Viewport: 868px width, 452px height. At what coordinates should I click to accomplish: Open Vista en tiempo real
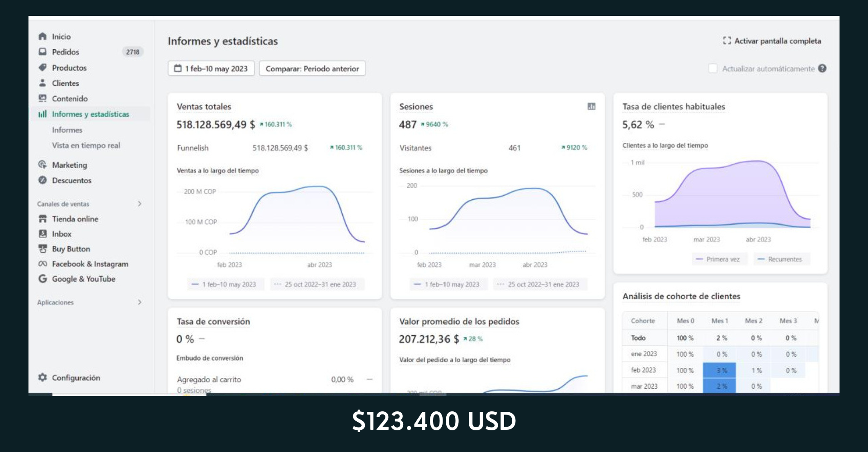point(86,145)
